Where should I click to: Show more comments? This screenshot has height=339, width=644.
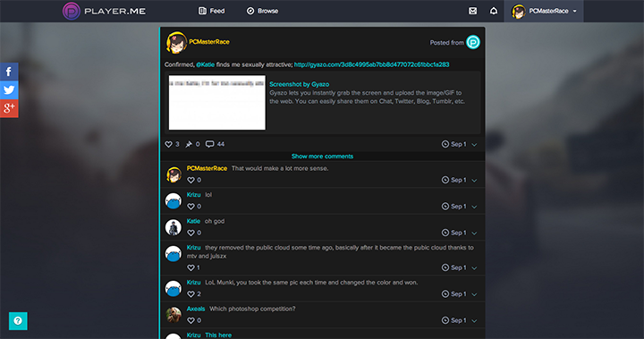point(322,157)
